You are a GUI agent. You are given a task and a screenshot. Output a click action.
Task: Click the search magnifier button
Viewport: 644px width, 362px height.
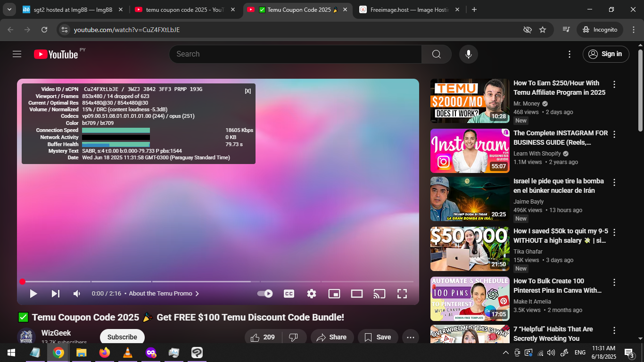coord(437,54)
